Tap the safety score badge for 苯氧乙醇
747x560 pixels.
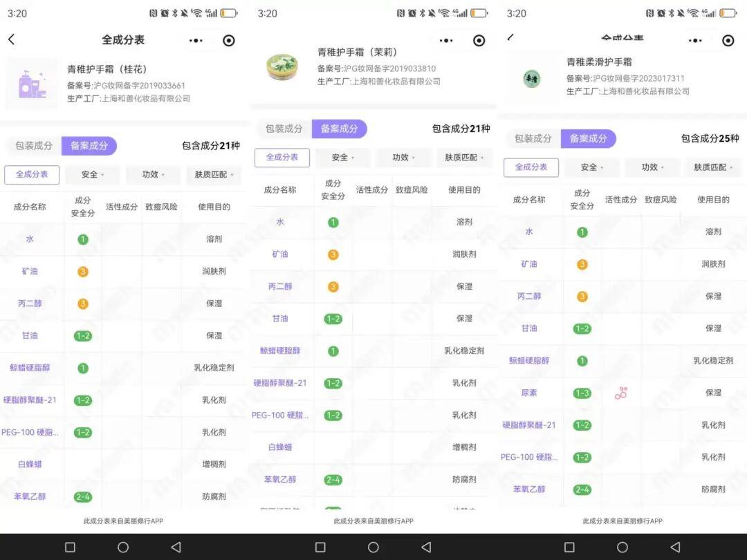(83, 496)
